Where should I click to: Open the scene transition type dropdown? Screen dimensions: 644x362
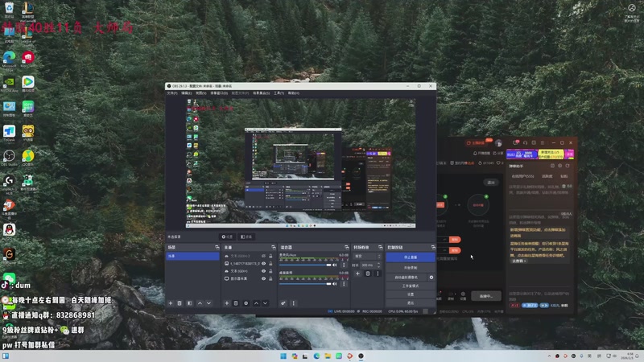click(x=366, y=256)
